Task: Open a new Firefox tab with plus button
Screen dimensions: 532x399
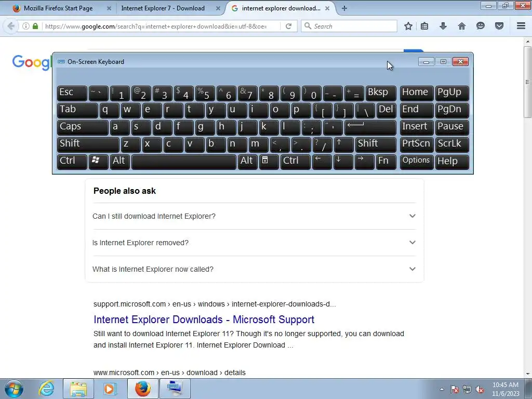Action: (x=344, y=8)
